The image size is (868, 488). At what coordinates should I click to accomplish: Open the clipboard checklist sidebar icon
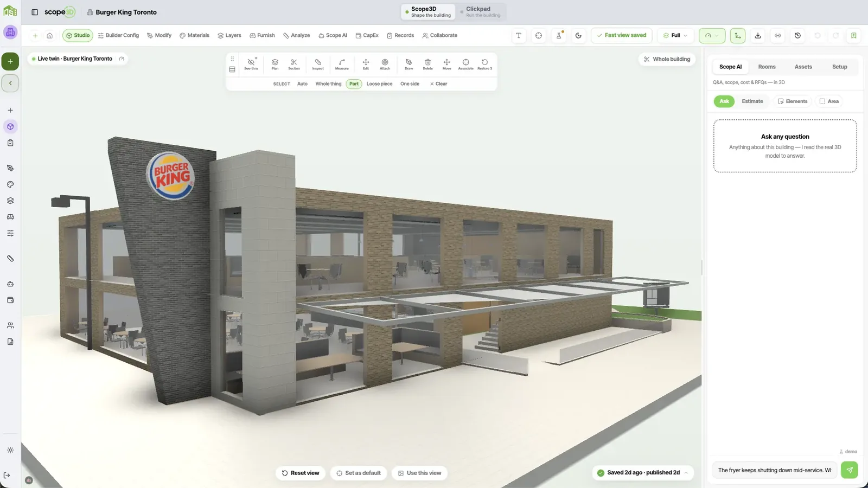pyautogui.click(x=10, y=143)
